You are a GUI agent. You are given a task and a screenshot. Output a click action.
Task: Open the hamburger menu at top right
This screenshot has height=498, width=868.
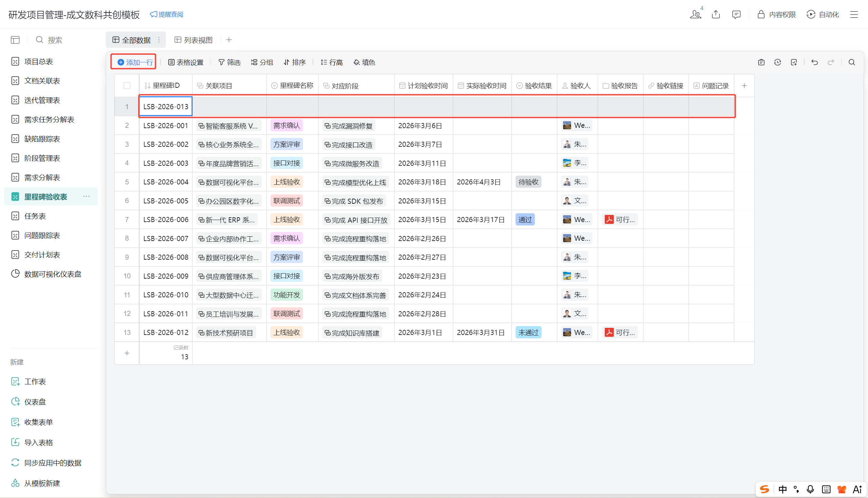(854, 14)
